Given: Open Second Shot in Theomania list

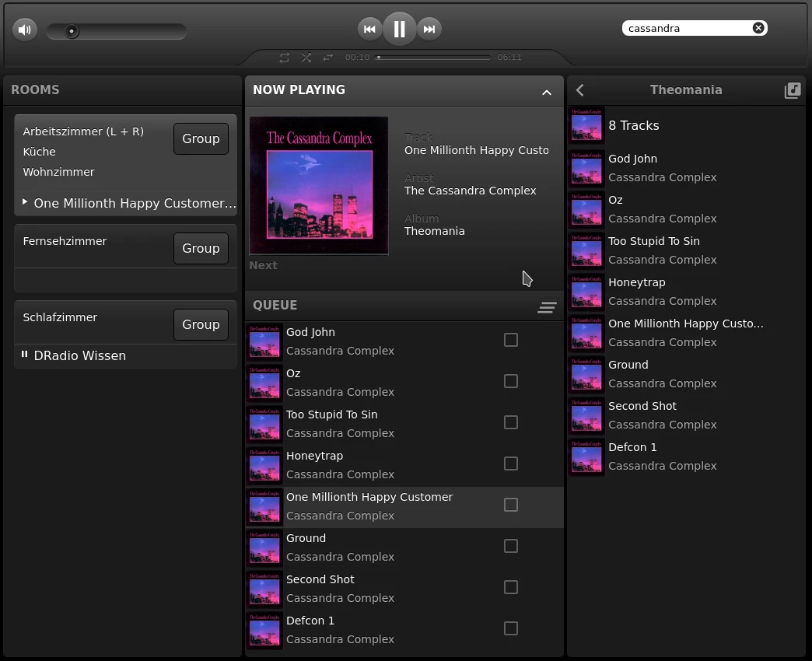Looking at the screenshot, I should [686, 415].
